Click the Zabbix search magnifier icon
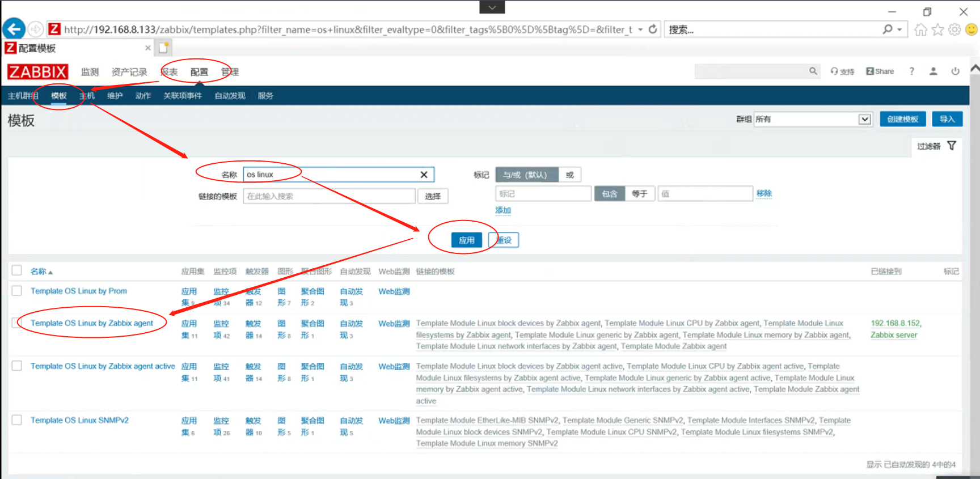The height and width of the screenshot is (479, 980). click(813, 71)
